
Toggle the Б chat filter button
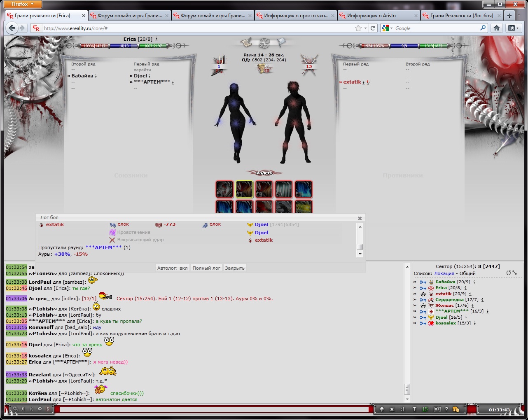[x=48, y=409]
